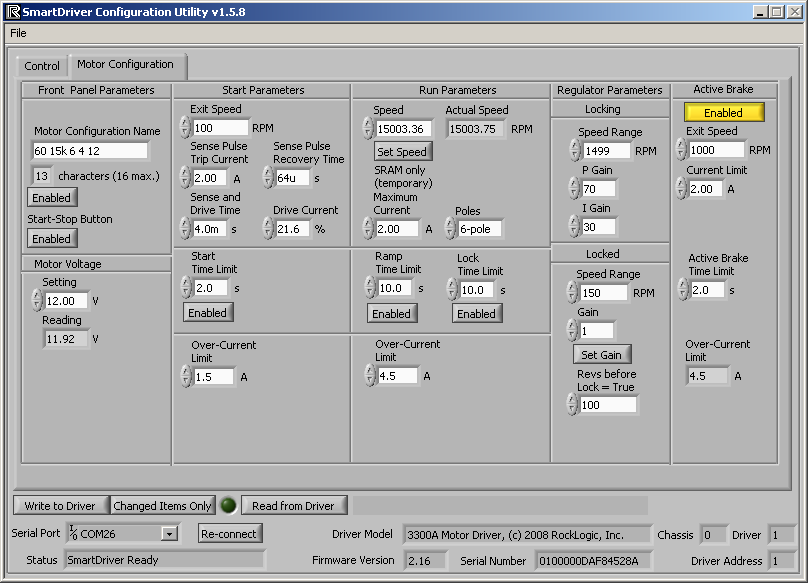Image resolution: width=808 pixels, height=583 pixels.
Task: Open the Poles 6-pole selector
Action: 478,229
